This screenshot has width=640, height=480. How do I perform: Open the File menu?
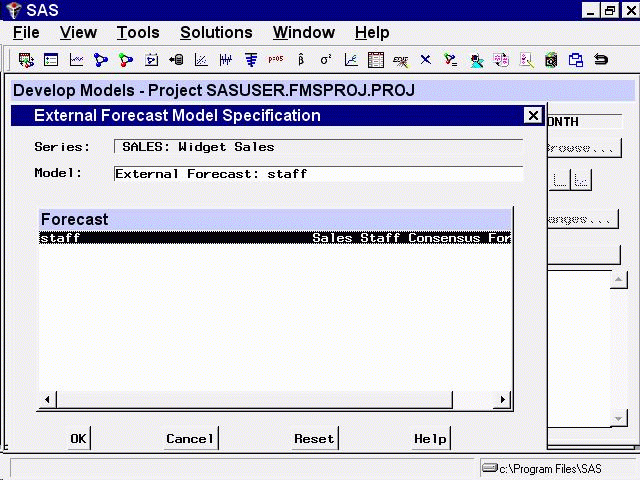26,33
